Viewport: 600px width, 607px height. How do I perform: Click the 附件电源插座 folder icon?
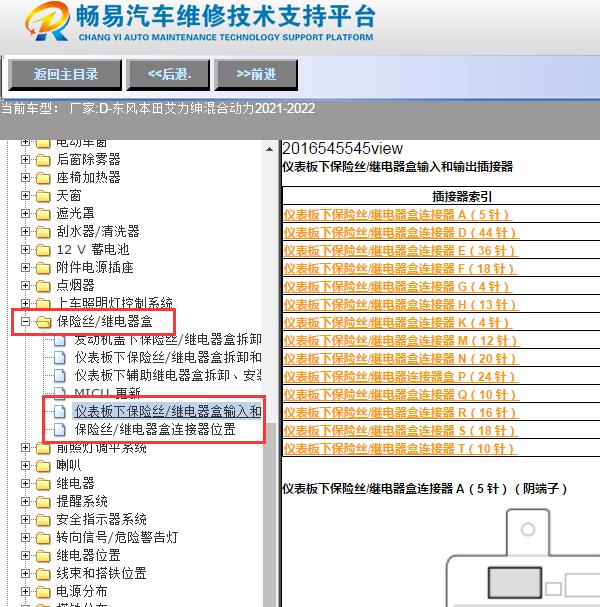click(43, 268)
